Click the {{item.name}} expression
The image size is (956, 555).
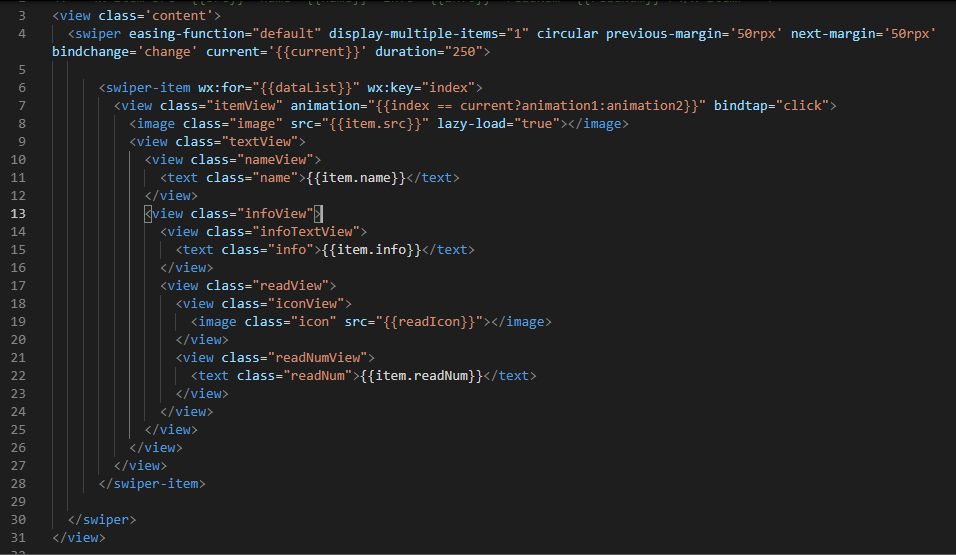[x=355, y=177]
